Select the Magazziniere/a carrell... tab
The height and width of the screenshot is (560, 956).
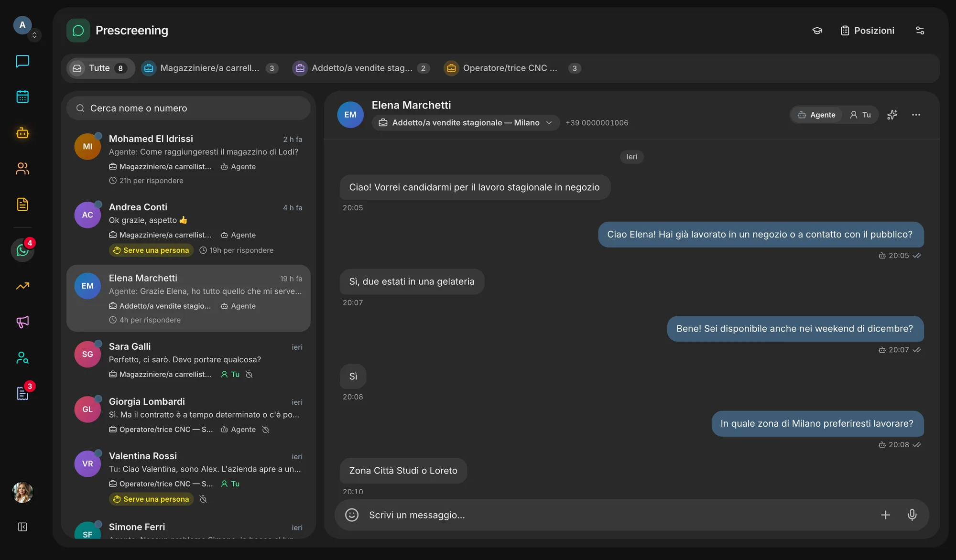click(210, 68)
